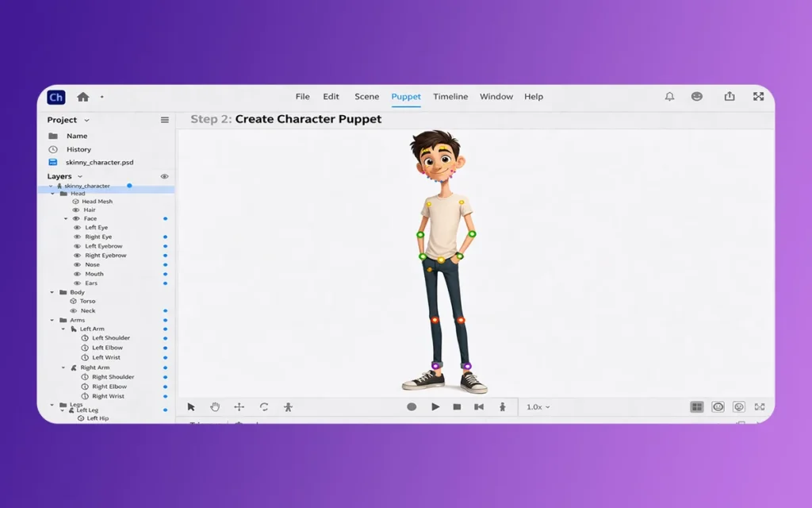Image resolution: width=812 pixels, height=508 pixels.
Task: Select the Hand pan tool
Action: (x=215, y=407)
